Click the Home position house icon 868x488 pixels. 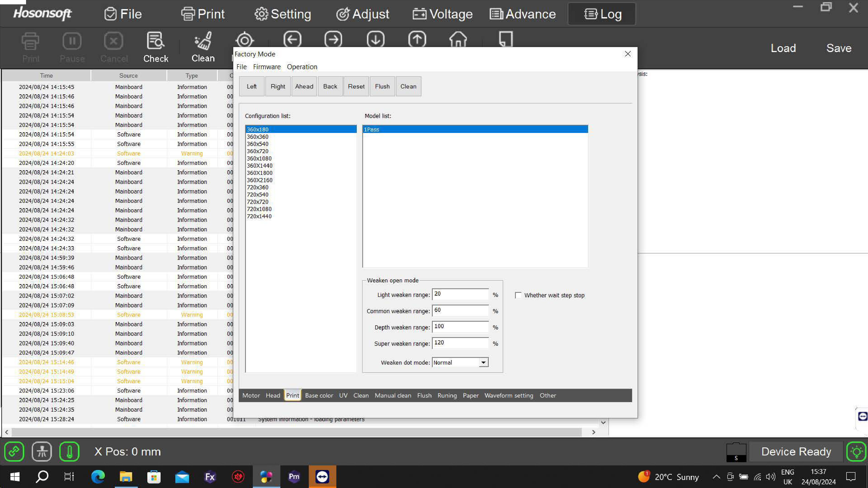tap(458, 40)
